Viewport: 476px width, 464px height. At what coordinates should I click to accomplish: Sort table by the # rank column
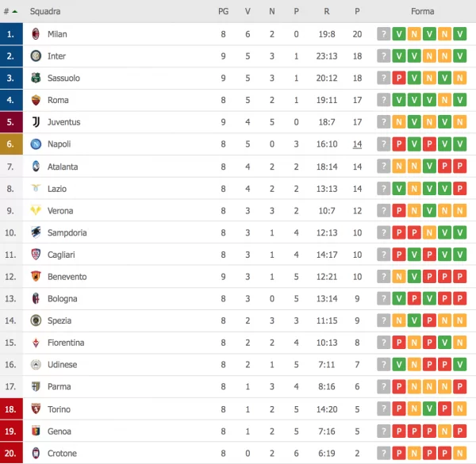(x=9, y=12)
